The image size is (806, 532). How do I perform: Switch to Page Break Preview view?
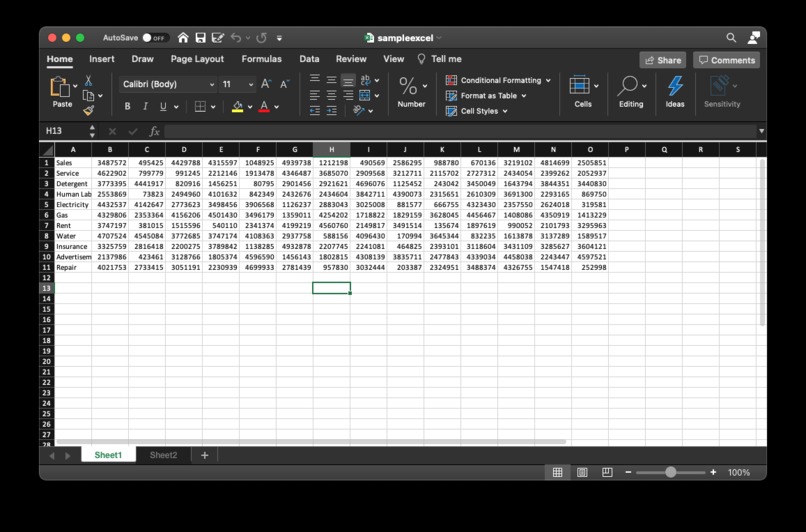click(607, 472)
